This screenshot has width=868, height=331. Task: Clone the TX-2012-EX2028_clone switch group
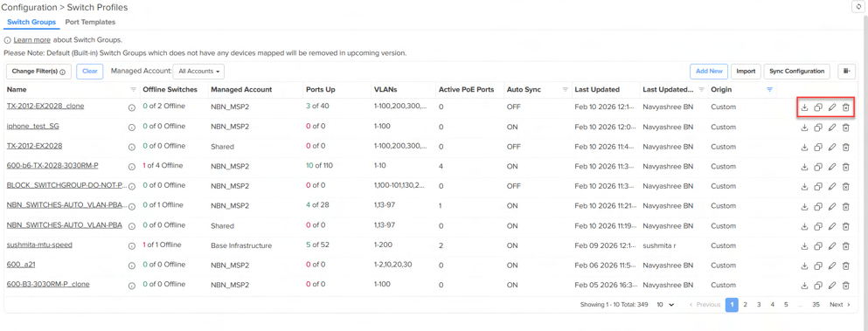[x=818, y=107]
